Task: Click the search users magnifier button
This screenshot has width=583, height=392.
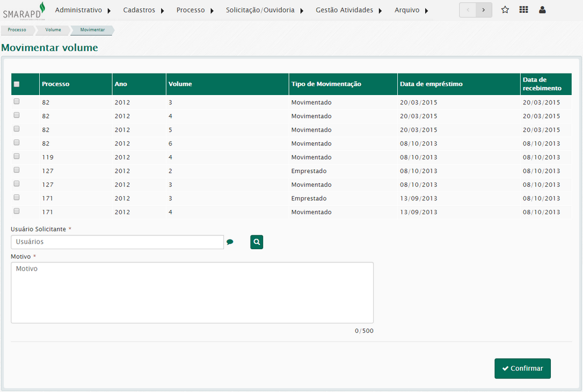Action: pyautogui.click(x=257, y=242)
